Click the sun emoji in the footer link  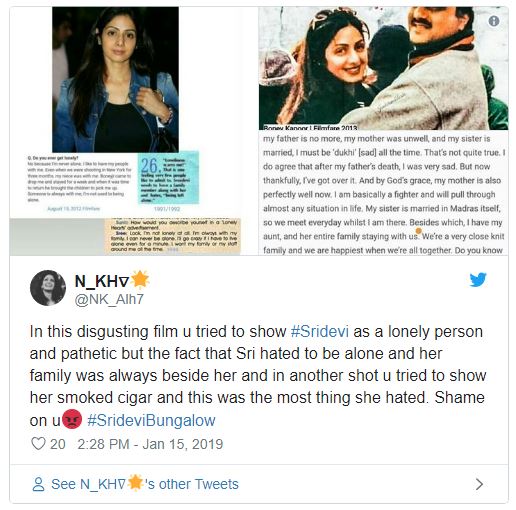click(135, 482)
